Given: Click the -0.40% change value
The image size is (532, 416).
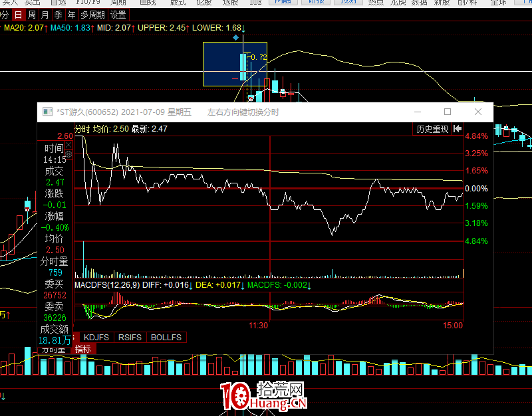Looking at the screenshot, I should point(55,227).
